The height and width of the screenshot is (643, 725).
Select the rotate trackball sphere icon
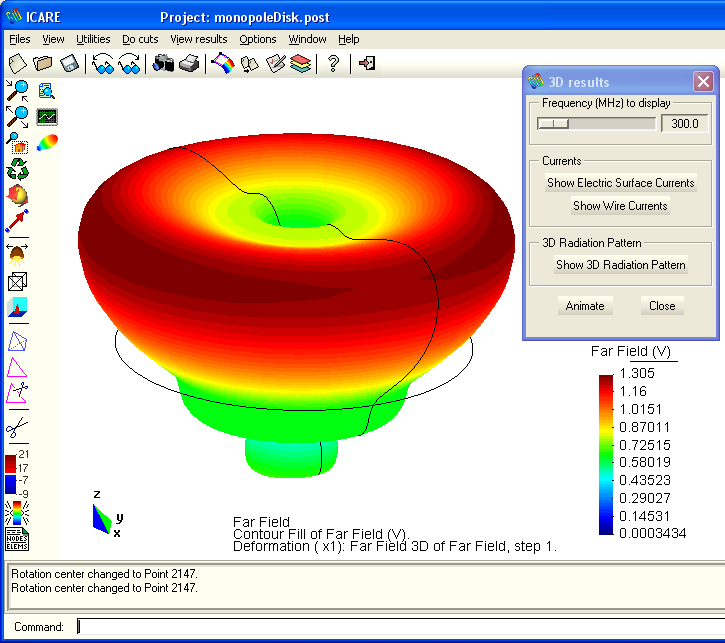18,195
